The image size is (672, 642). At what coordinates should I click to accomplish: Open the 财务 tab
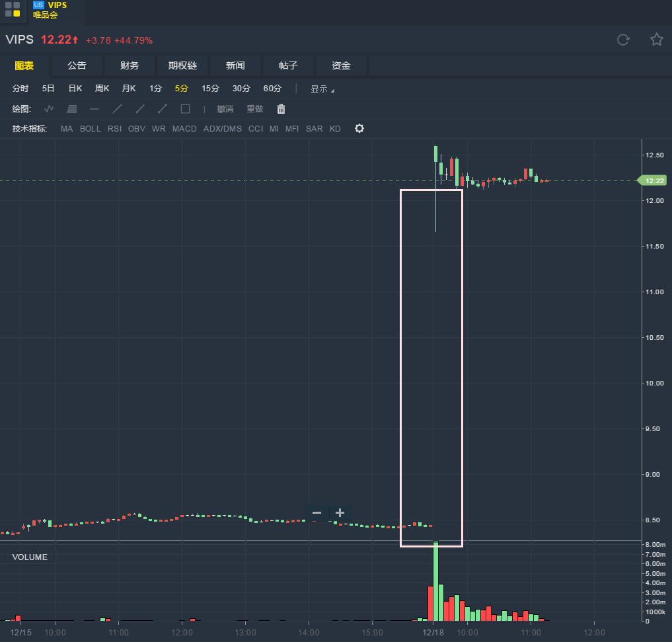click(x=130, y=65)
